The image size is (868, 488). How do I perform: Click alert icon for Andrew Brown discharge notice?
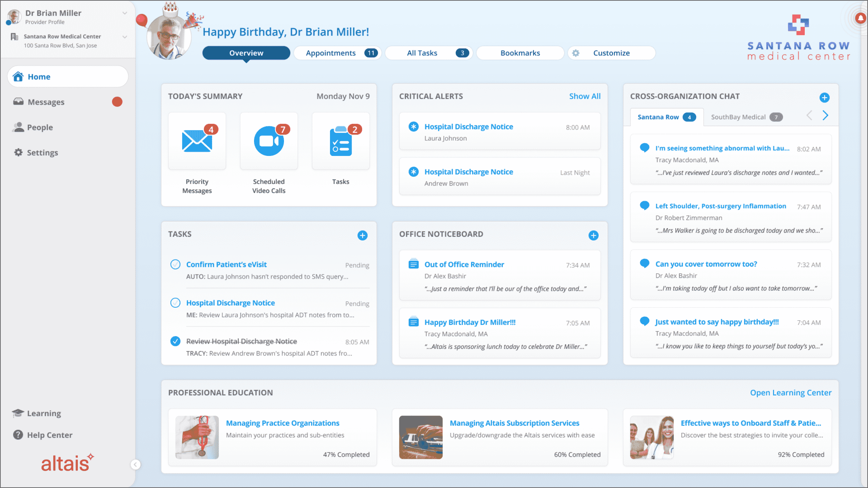point(413,172)
